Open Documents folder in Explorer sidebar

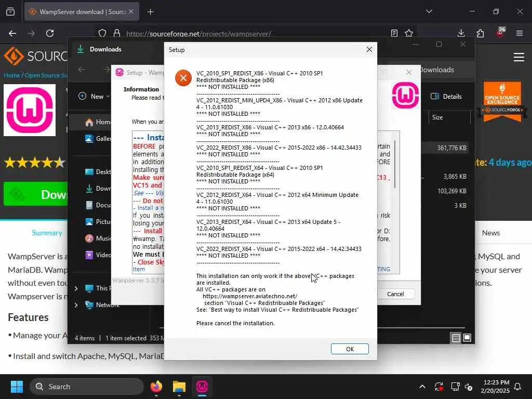coord(98,205)
